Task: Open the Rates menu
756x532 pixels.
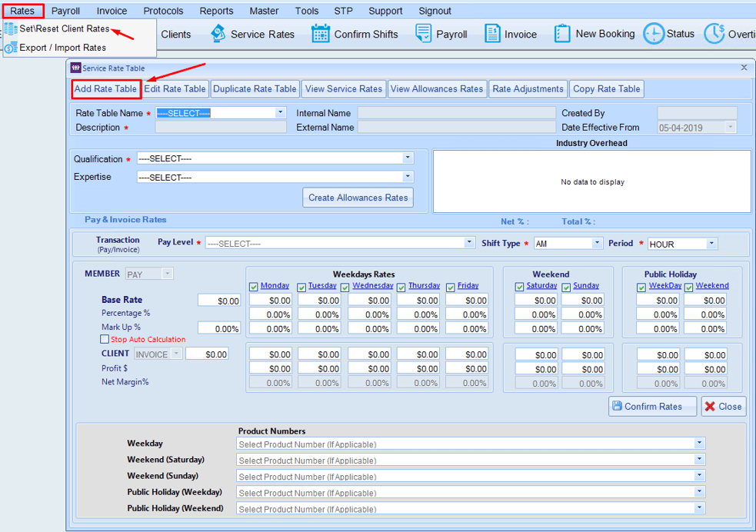Action: [22, 10]
